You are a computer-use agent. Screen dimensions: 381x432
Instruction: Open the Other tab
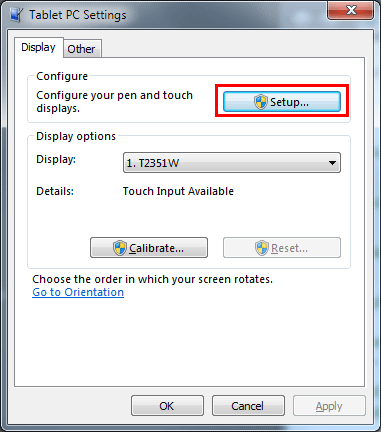click(81, 49)
